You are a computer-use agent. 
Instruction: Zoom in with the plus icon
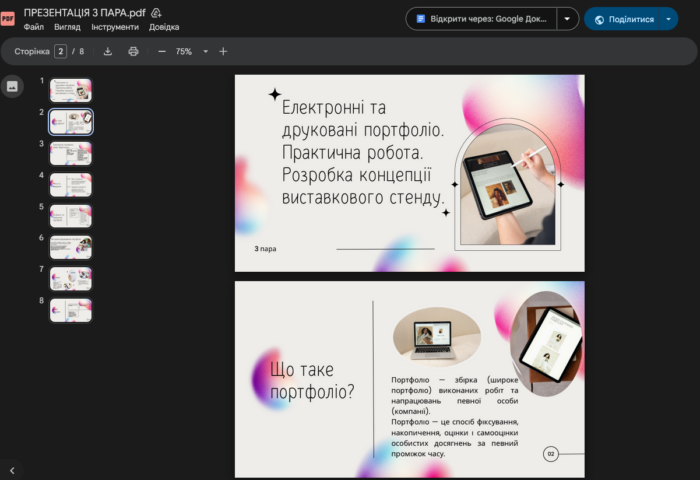[223, 51]
